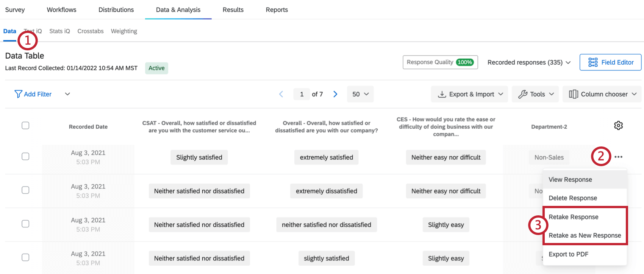Choose Export to PDF from menu
The width and height of the screenshot is (644, 274).
(x=568, y=254)
